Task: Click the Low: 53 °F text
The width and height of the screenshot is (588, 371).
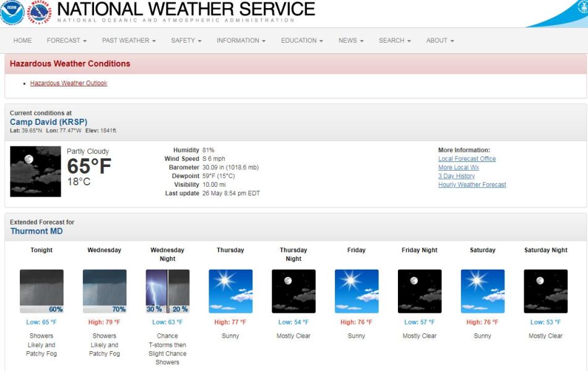Action: [546, 322]
